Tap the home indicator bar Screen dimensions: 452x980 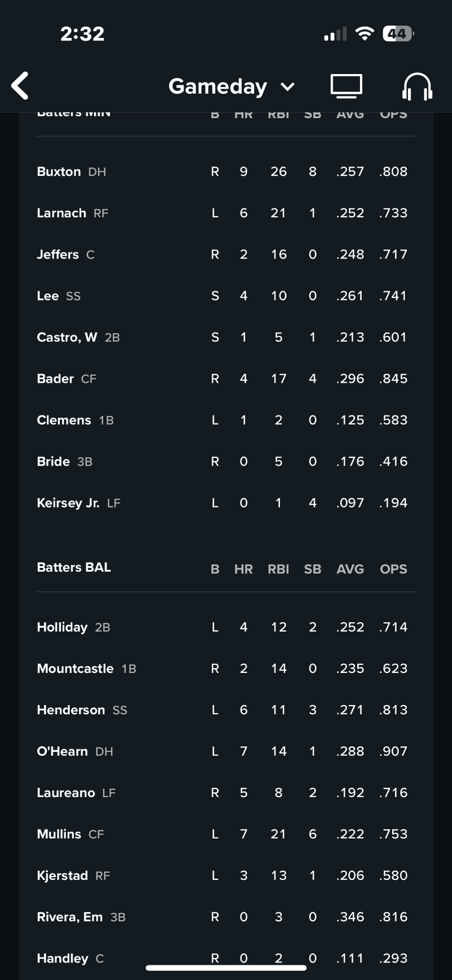(226, 967)
